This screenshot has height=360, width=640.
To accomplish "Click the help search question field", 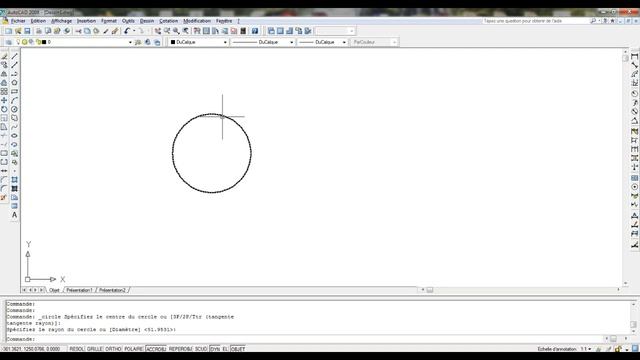I will (x=535, y=21).
